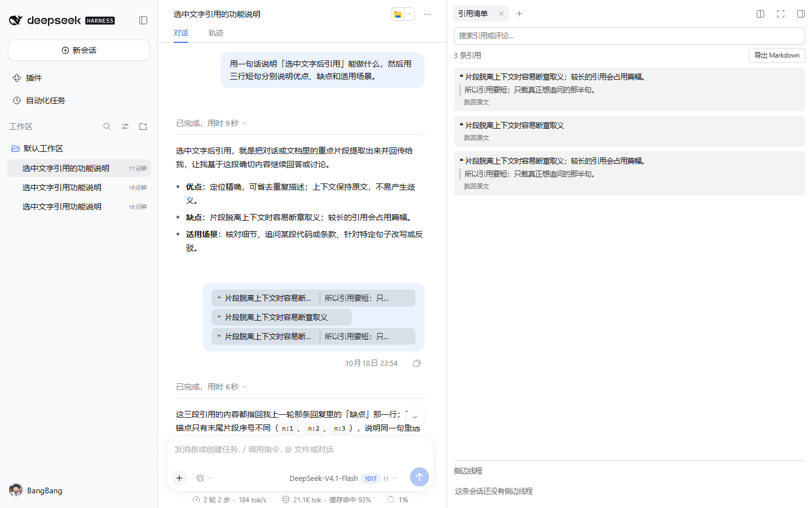The width and height of the screenshot is (812, 508).
Task: Switch to the 对话 tab
Action: point(181,33)
